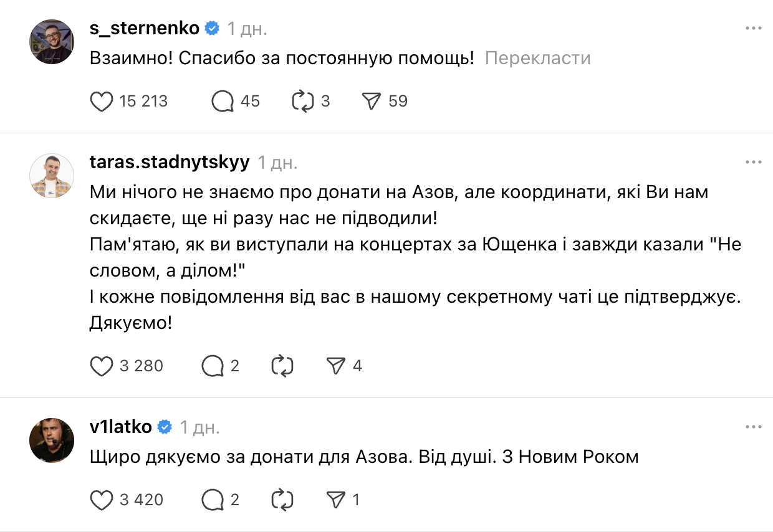
Task: Reply to v1latko's comment
Action: click(x=213, y=500)
